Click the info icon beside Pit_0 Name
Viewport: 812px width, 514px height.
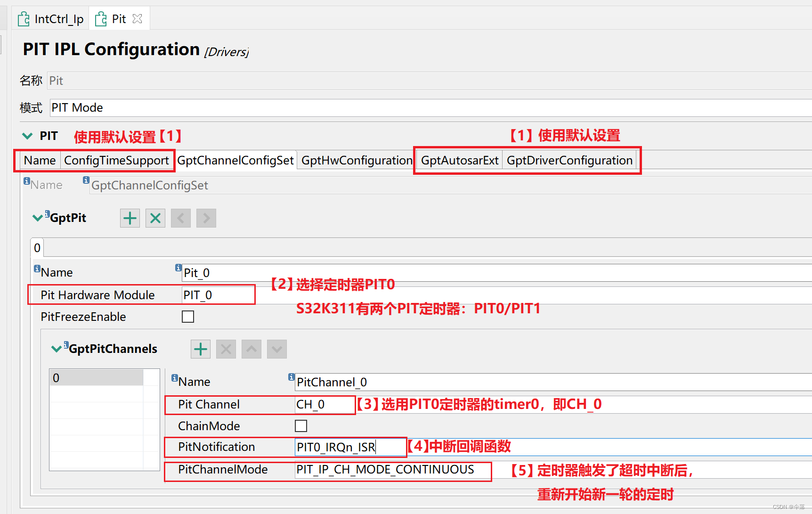178,267
